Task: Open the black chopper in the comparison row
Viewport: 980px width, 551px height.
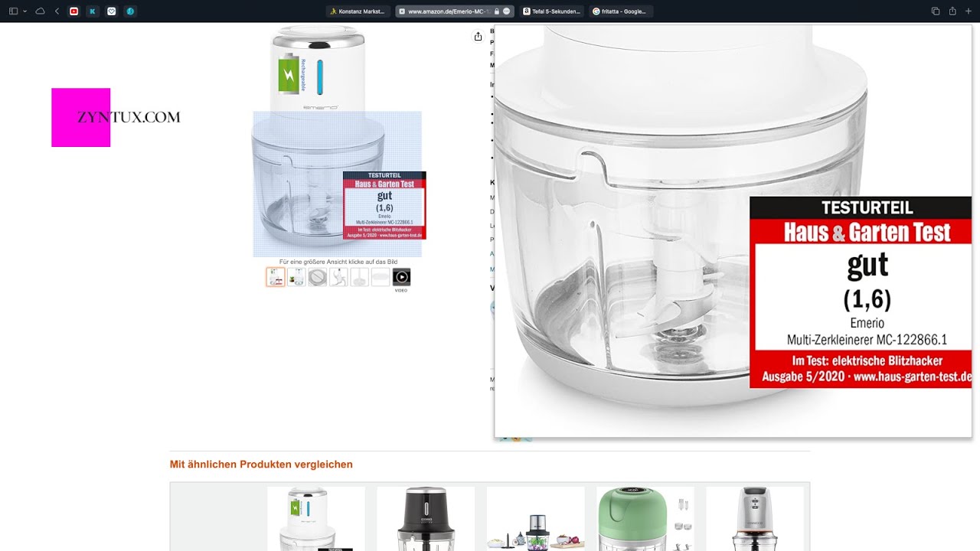Action: coord(426,519)
